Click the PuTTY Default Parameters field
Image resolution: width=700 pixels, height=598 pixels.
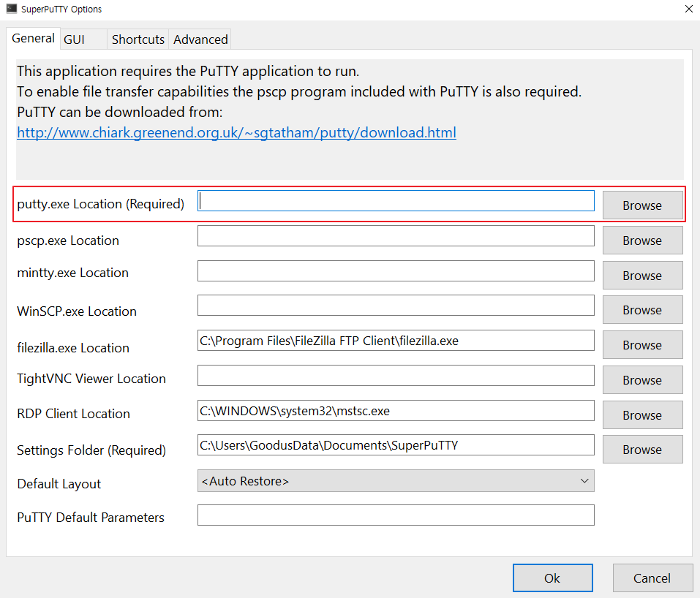(x=396, y=515)
